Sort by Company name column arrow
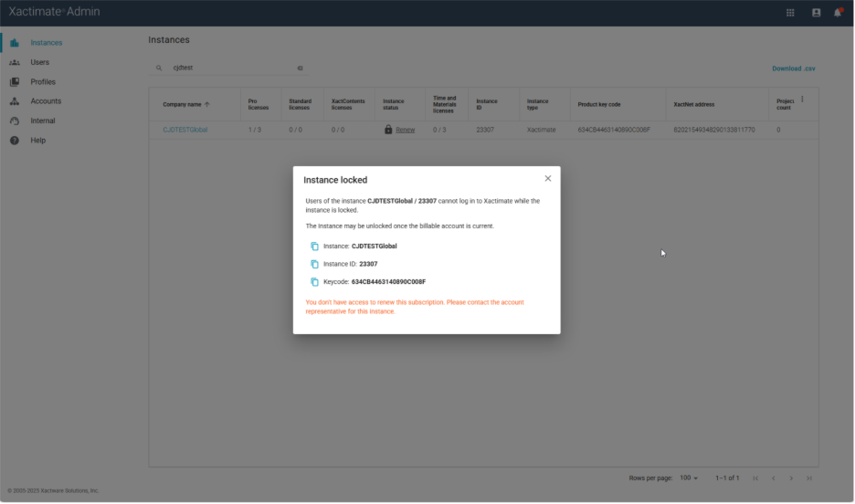The image size is (855, 504). click(207, 104)
